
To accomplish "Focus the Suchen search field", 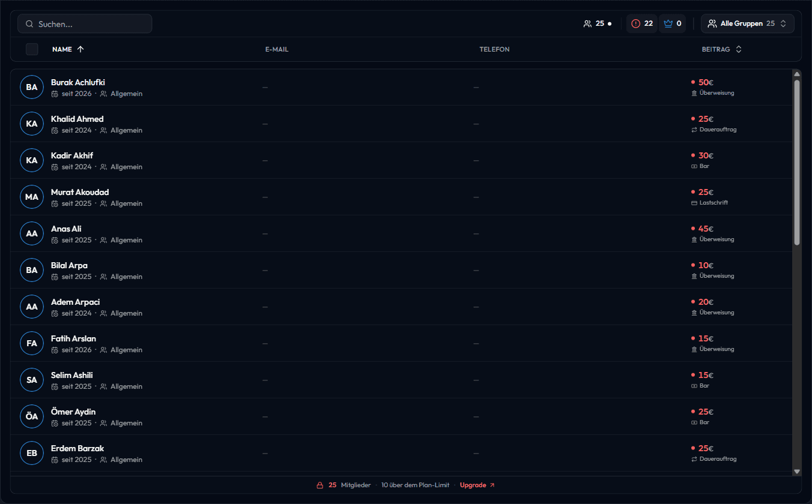I will pos(85,23).
